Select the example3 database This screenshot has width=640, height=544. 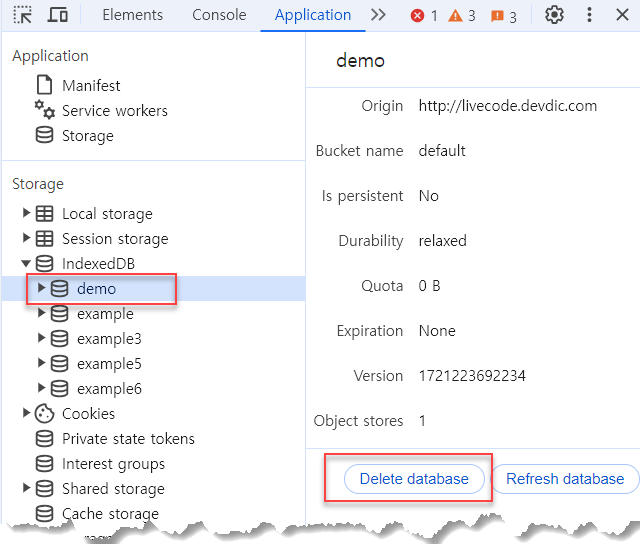(109, 339)
